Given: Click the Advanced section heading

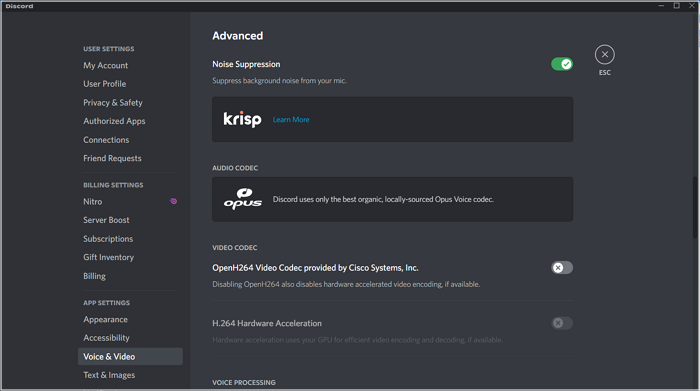Looking at the screenshot, I should [238, 36].
